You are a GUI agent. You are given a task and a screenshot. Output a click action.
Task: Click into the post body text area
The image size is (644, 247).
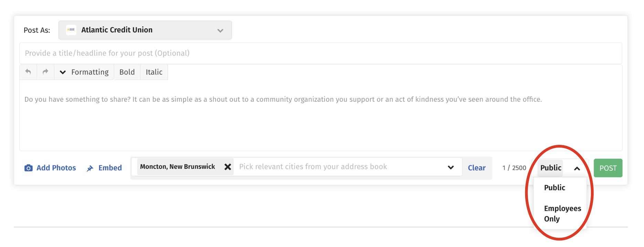[x=321, y=115]
